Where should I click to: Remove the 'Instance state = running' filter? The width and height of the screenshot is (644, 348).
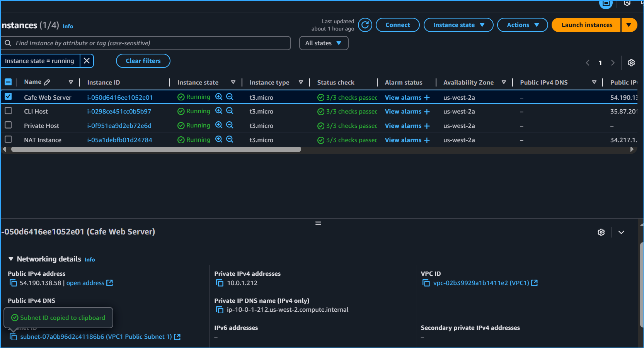(x=87, y=61)
